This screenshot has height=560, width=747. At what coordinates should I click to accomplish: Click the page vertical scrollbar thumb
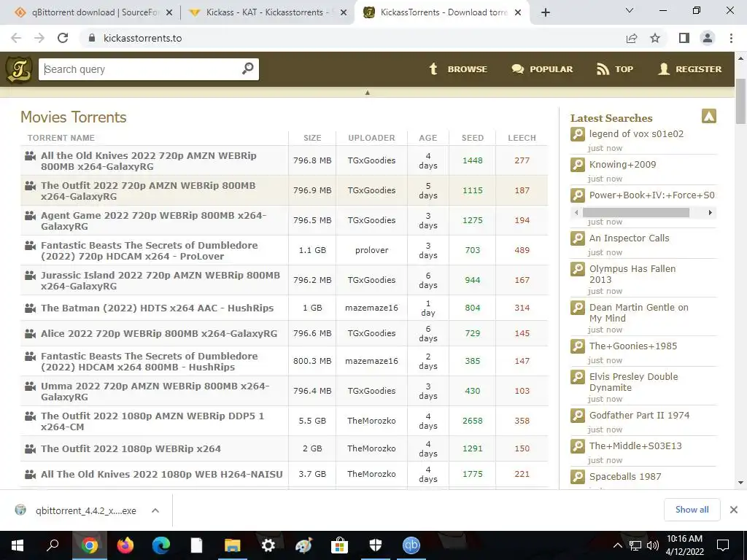(741, 101)
